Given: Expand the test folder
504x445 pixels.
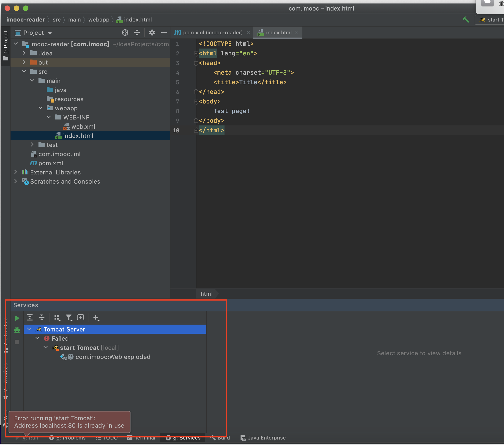Looking at the screenshot, I should [32, 144].
